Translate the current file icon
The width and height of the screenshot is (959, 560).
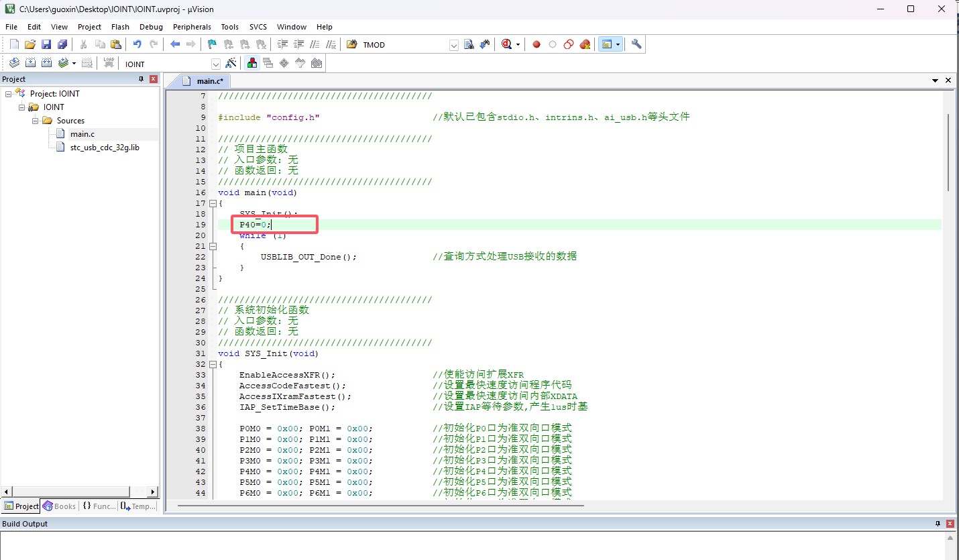click(x=14, y=63)
